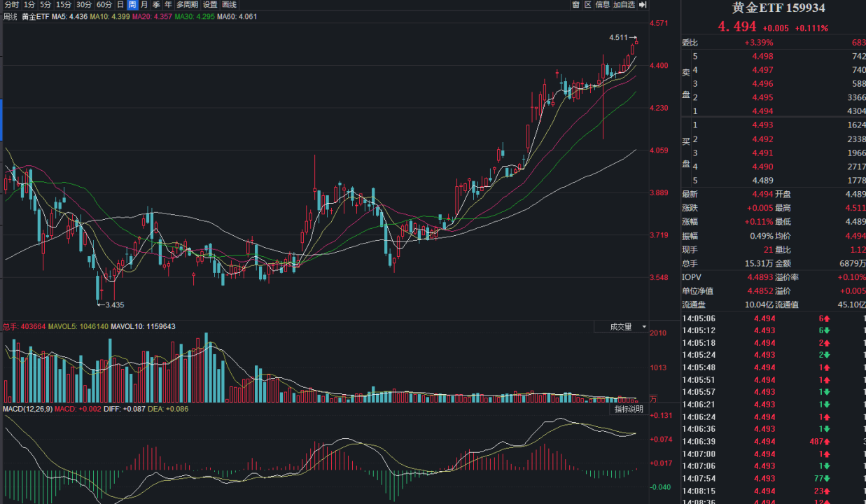Open the 指标说明 indicator explanation
This screenshot has width=866, height=504.
[x=628, y=409]
